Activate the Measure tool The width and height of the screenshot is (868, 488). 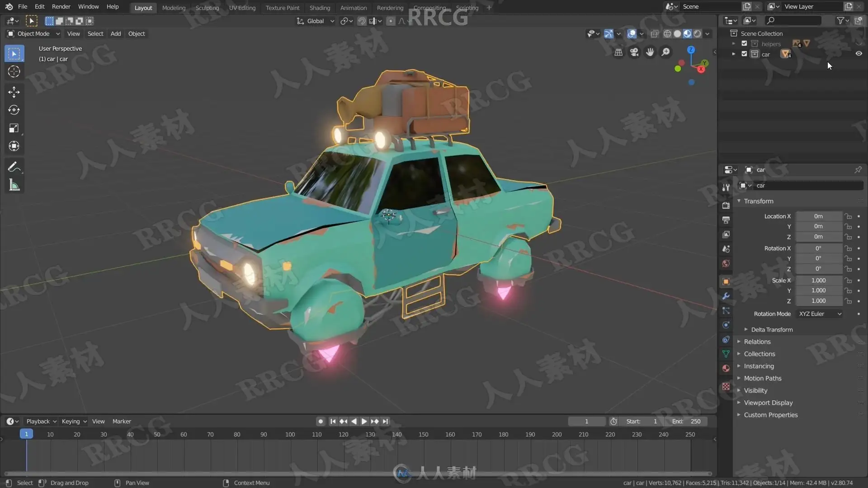point(14,185)
